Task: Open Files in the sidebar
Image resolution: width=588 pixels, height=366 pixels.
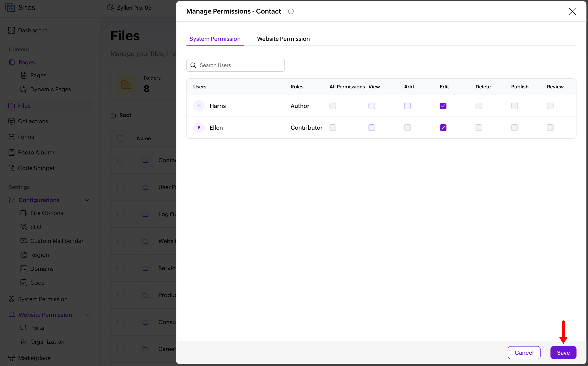Action: (49, 106)
